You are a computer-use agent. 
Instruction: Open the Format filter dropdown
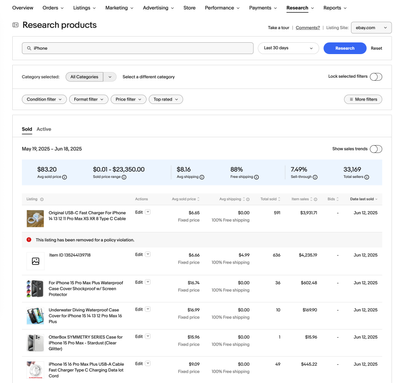pos(89,99)
